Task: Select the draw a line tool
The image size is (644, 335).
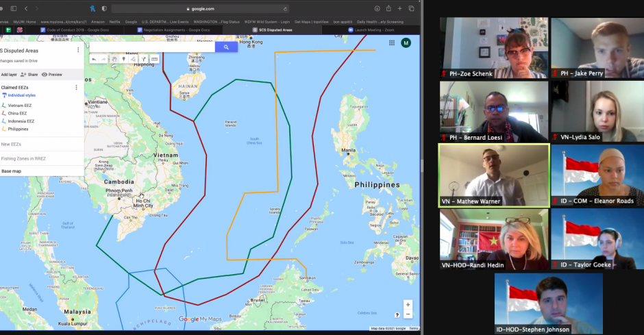Action: [x=134, y=59]
